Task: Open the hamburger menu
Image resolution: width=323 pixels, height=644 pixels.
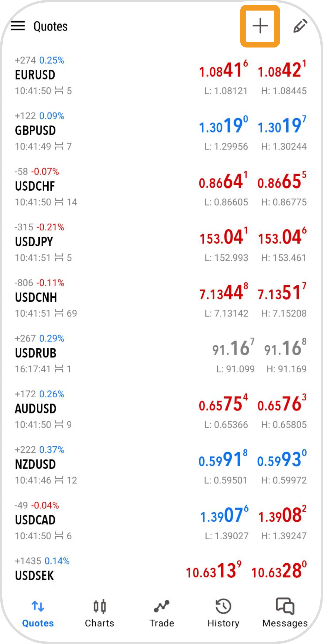Action: coord(18,26)
